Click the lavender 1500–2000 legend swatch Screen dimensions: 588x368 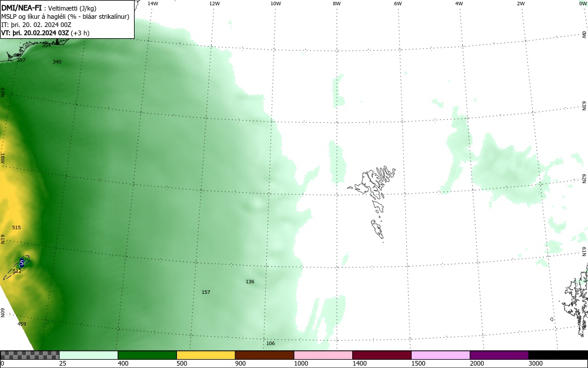coord(440,355)
